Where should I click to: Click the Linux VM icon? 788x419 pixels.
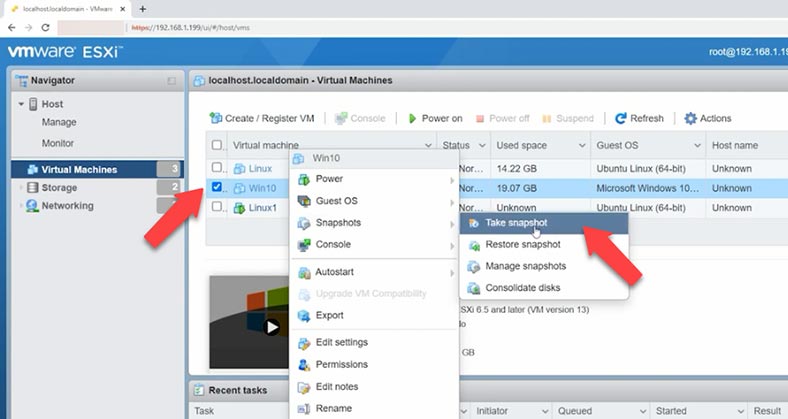click(x=240, y=169)
